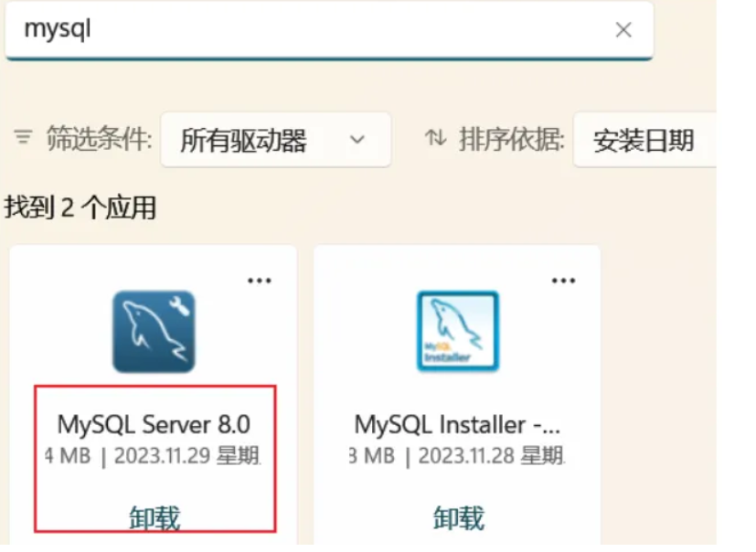Screen dimensions: 756x552
Task: Click the 2023.11.28 install date text
Action: [x=466, y=455]
